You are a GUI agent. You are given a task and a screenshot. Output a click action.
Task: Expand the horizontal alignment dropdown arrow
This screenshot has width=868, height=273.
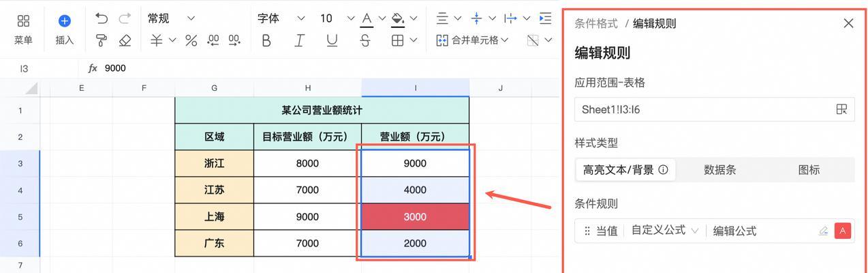pyautogui.click(x=458, y=19)
